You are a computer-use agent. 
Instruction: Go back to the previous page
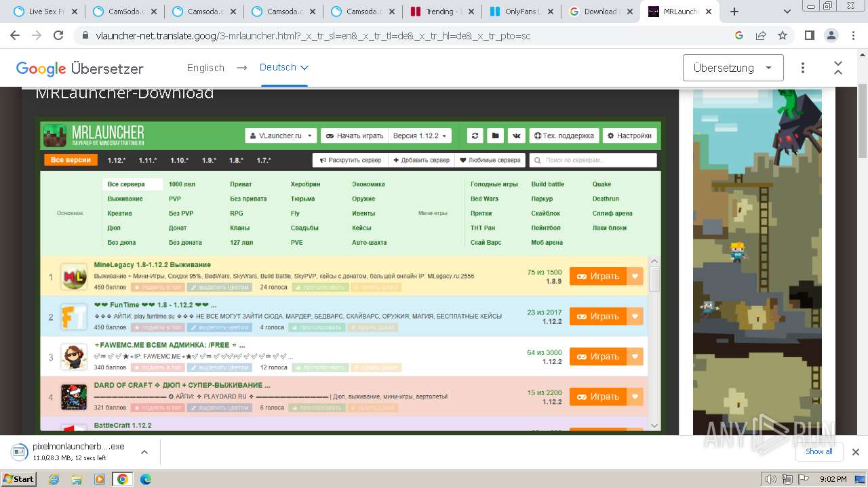(x=16, y=36)
